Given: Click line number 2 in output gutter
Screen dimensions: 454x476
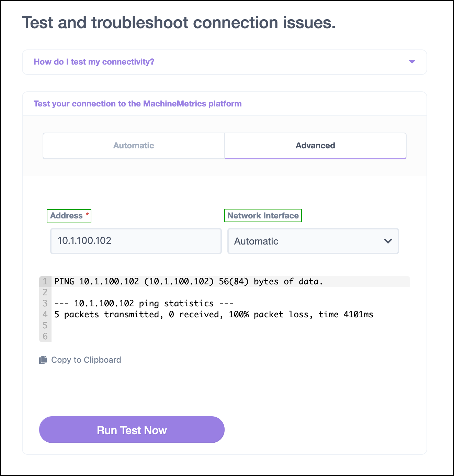Looking at the screenshot, I should pos(45,293).
